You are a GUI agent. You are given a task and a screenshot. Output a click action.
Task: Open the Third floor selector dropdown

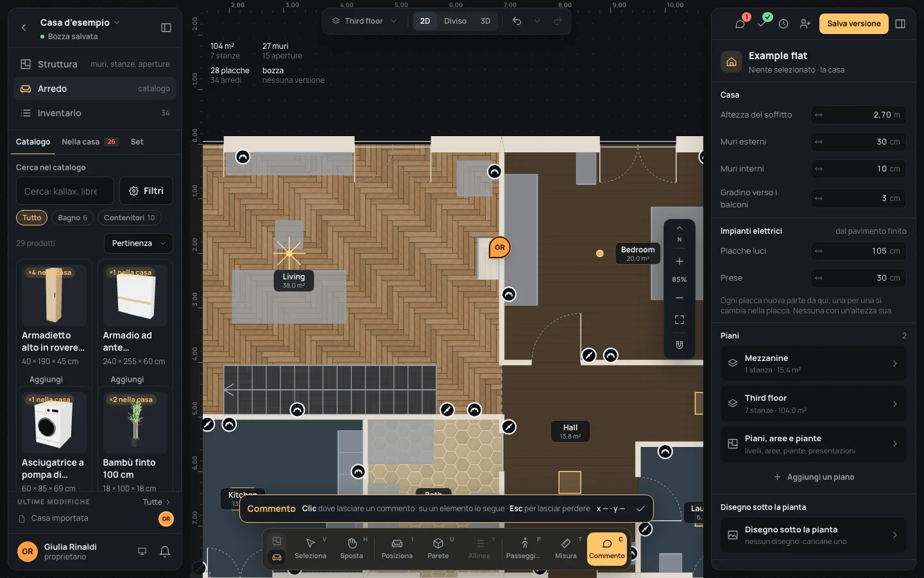pos(364,21)
